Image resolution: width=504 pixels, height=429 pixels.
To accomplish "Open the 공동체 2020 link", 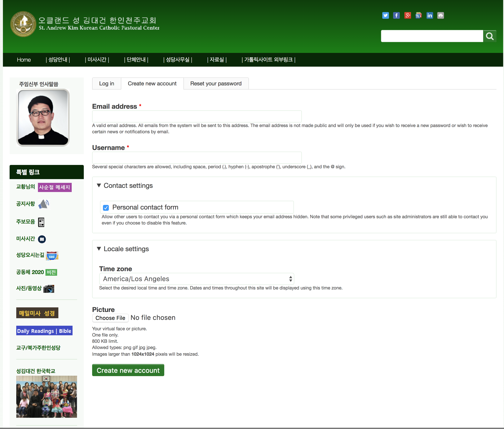I will pyautogui.click(x=30, y=272).
